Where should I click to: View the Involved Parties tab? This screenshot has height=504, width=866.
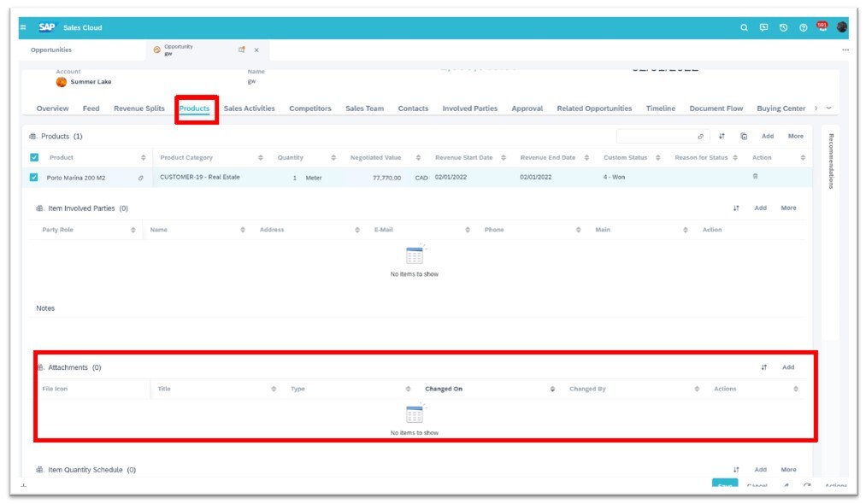pyautogui.click(x=470, y=108)
